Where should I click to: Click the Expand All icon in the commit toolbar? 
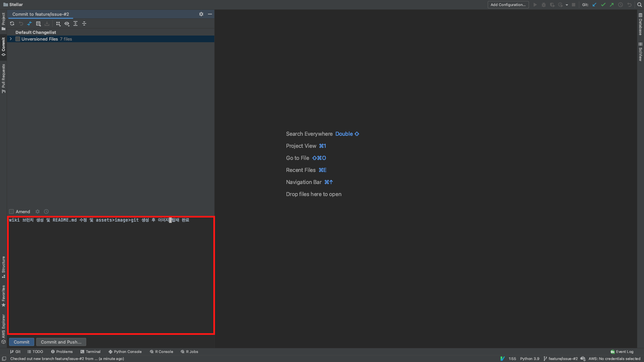[x=75, y=24]
